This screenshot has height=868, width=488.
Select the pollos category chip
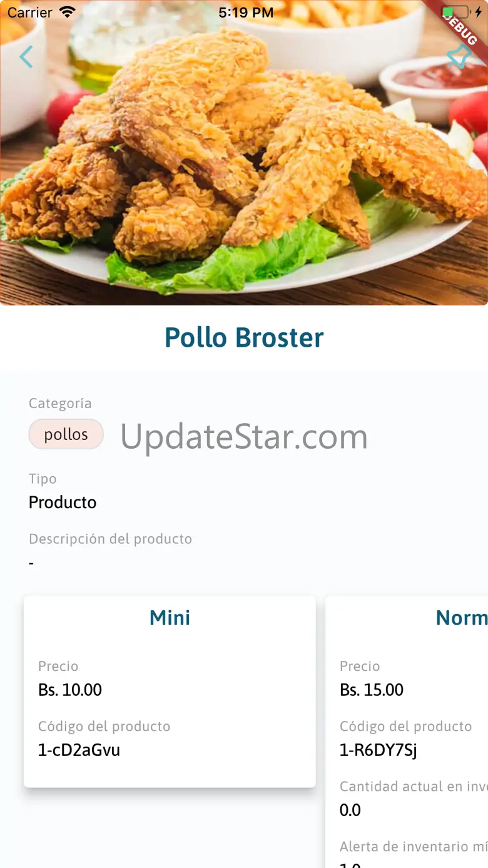[66, 434]
